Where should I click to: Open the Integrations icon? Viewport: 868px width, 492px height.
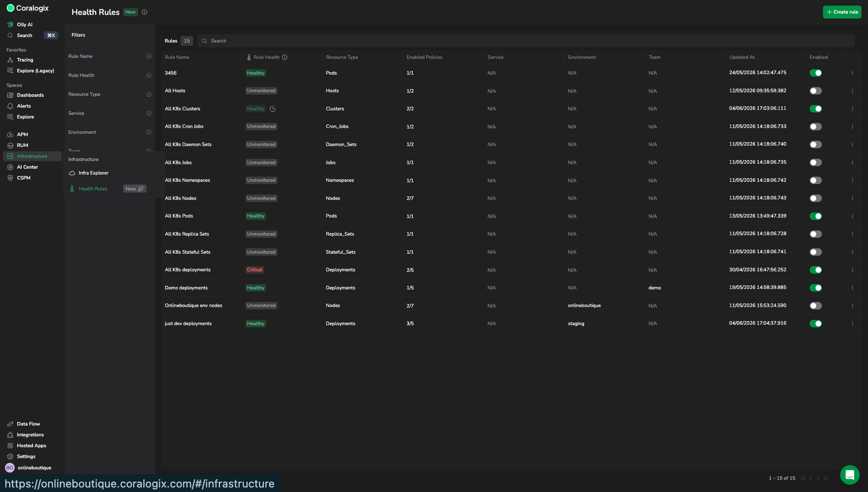10,435
